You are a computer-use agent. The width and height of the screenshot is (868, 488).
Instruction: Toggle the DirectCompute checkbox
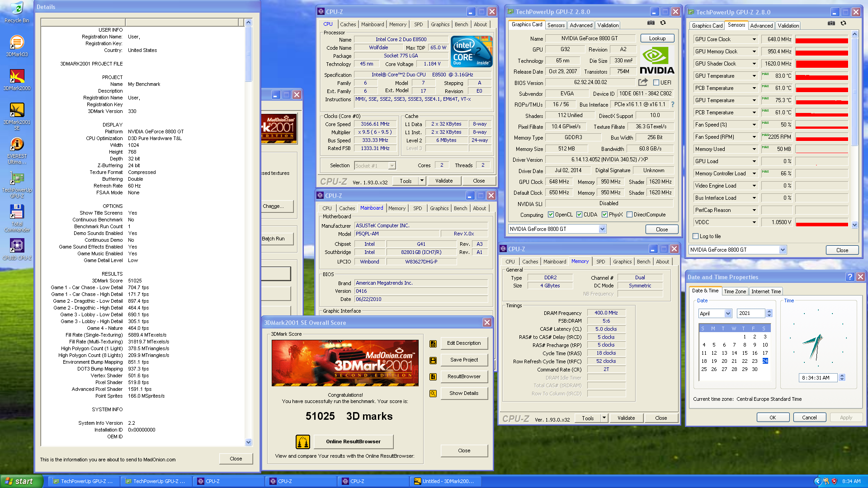point(629,215)
